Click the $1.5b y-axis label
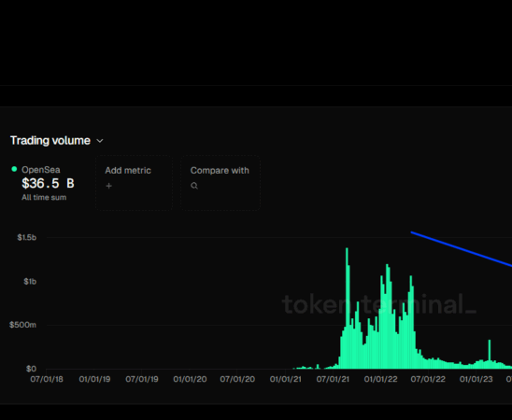 (27, 237)
